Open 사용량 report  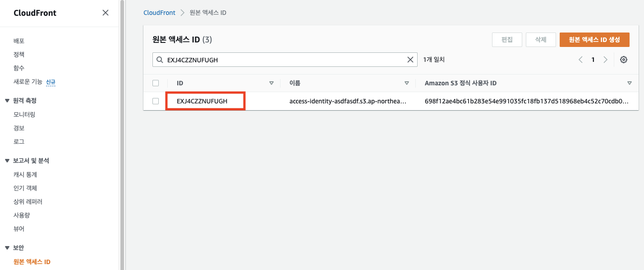click(22, 215)
